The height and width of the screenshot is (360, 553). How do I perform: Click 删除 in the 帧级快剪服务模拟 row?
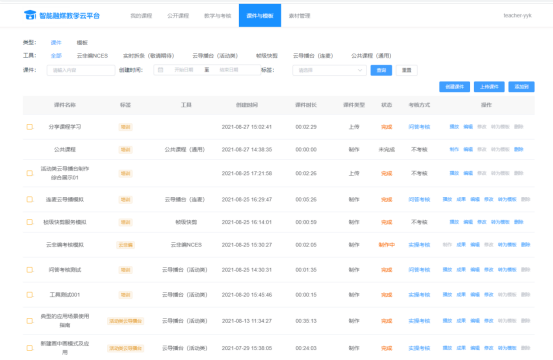click(518, 222)
